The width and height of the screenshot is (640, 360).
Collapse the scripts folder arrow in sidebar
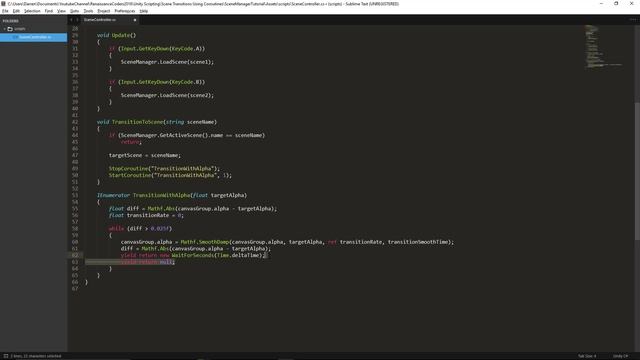point(4,29)
